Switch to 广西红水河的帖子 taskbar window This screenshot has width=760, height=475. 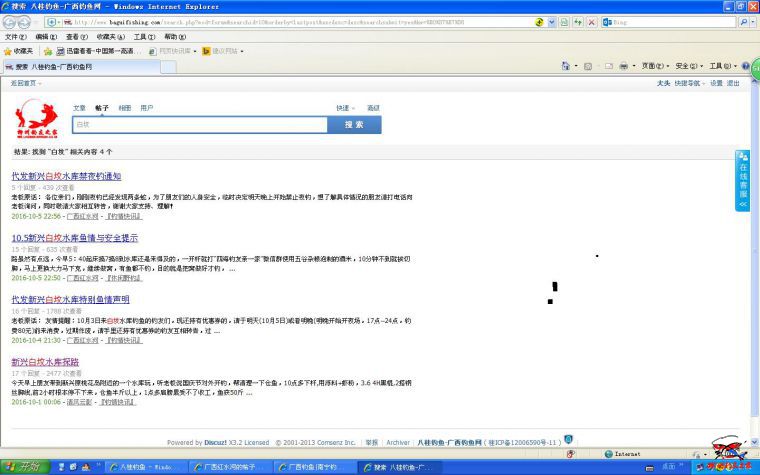229,467
